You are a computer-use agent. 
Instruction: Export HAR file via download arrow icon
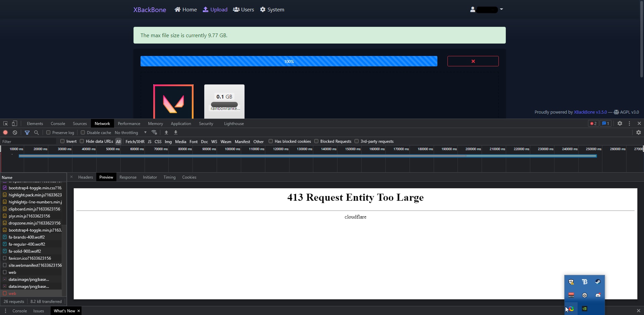176,132
